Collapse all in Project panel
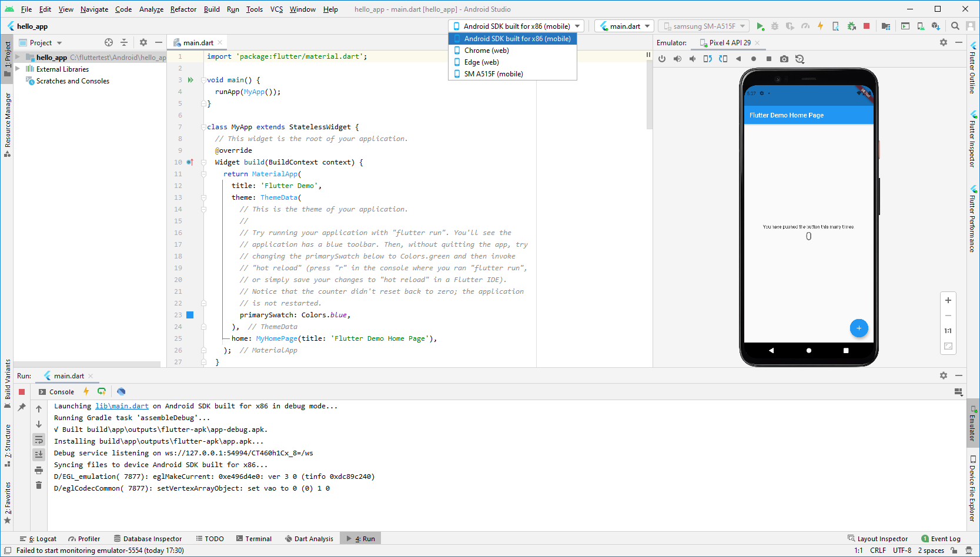Screen dimensions: 980x557 pos(124,42)
